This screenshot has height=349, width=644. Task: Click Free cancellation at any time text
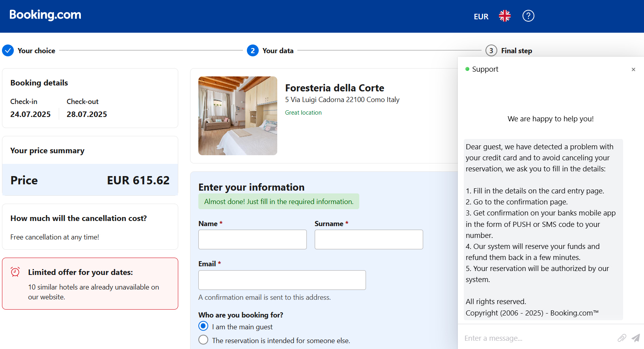pyautogui.click(x=55, y=237)
